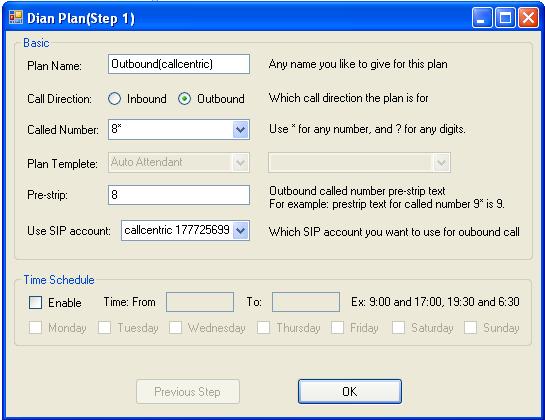Close the Dian Plan dialog
545x420 pixels.
pos(528,17)
